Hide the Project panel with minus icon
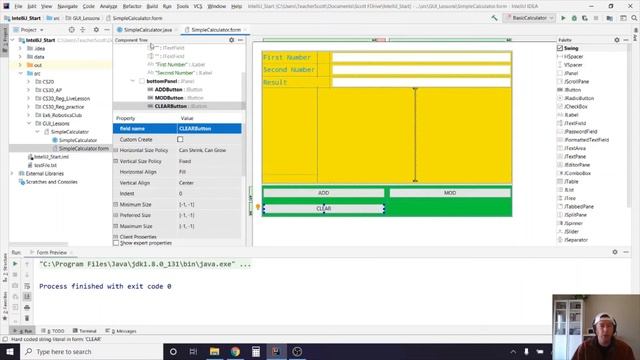The image size is (640, 360). pyautogui.click(x=107, y=30)
